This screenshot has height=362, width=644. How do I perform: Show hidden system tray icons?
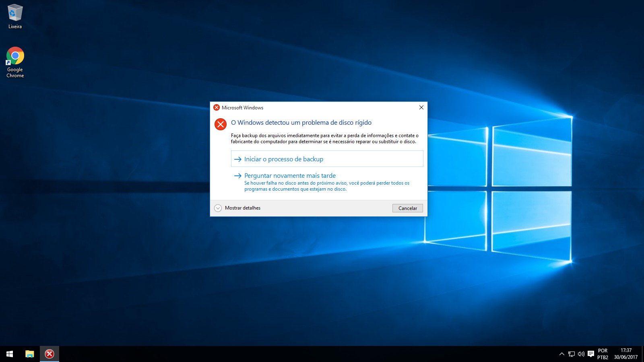(561, 354)
